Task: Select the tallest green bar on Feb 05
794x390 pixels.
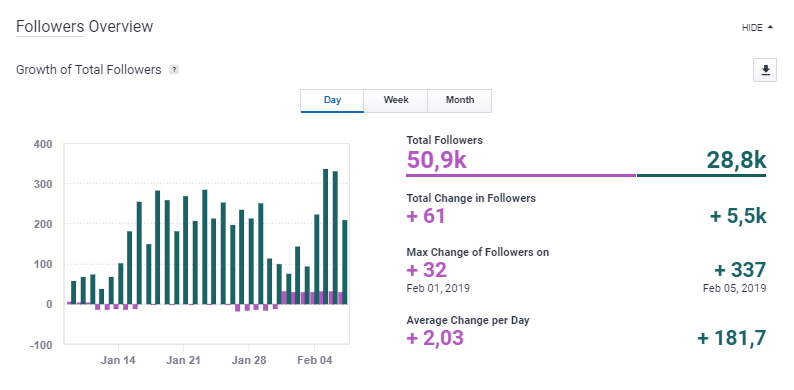Action: click(x=326, y=237)
